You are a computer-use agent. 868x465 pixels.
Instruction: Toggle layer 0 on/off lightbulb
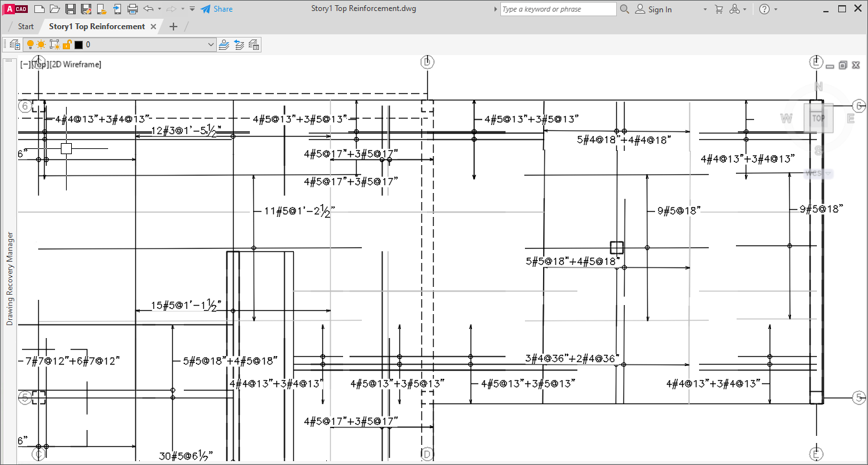pos(30,45)
